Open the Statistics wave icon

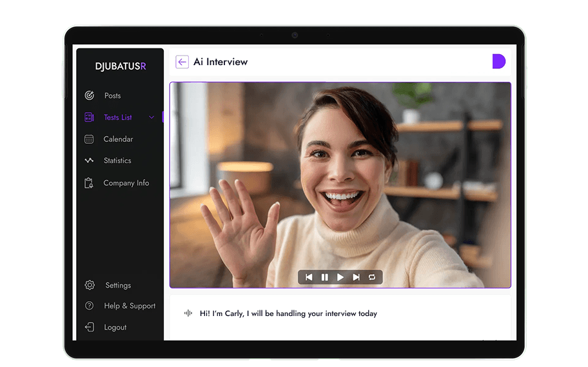point(89,161)
